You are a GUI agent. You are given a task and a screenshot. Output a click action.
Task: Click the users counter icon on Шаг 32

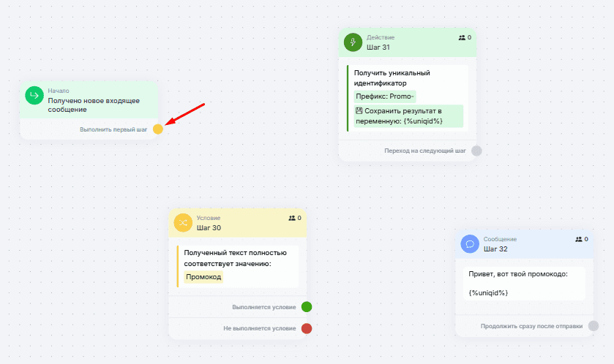tap(579, 239)
